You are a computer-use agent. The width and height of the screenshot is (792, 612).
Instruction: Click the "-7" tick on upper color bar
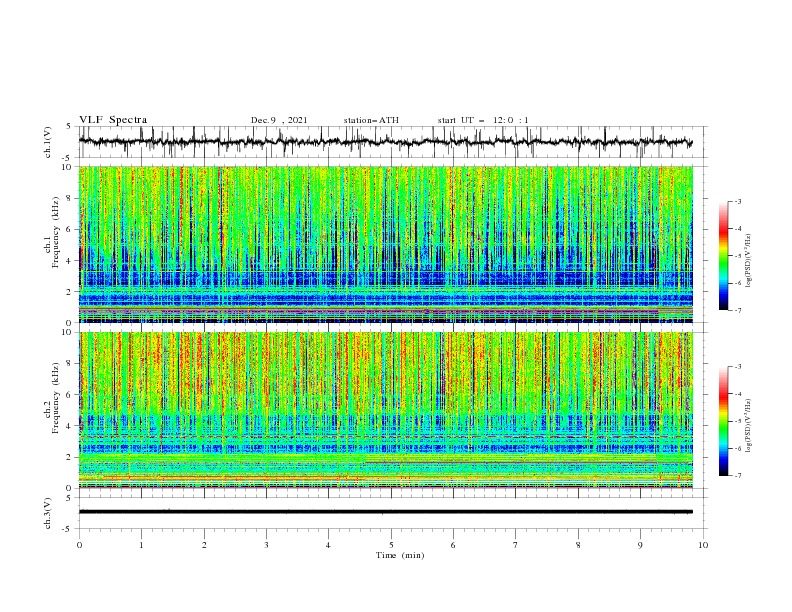737,310
